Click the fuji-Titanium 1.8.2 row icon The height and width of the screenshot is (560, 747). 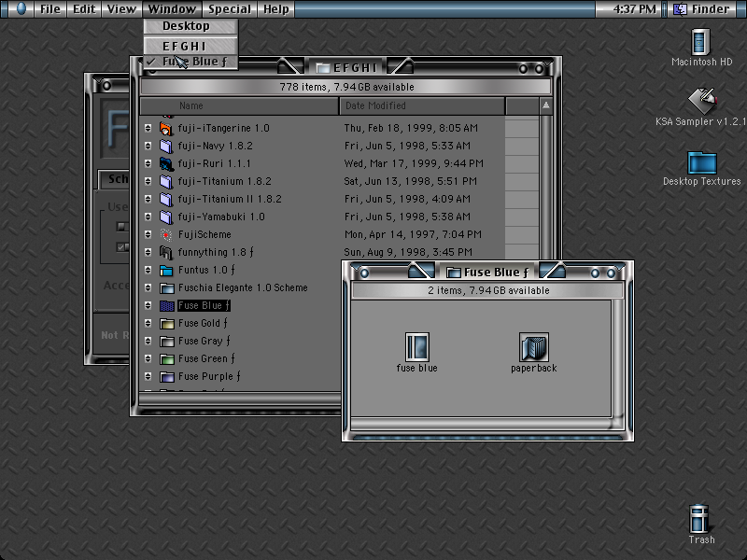pyautogui.click(x=166, y=181)
